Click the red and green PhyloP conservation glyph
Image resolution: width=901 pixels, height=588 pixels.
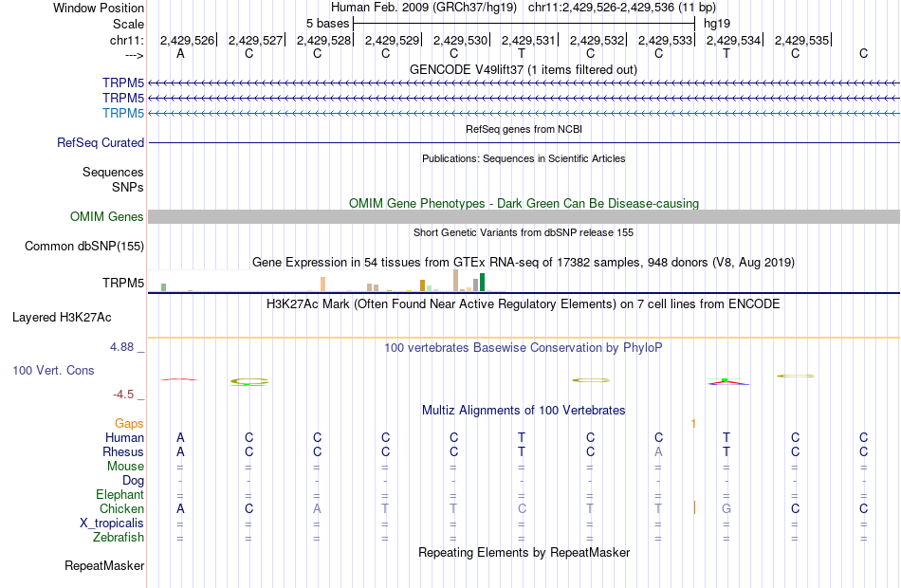[727, 381]
